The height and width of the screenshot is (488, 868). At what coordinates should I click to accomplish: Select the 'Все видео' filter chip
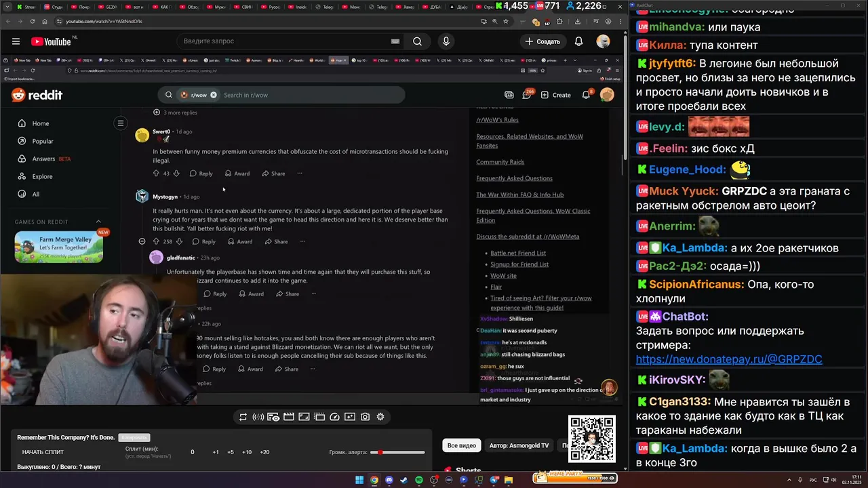pos(462,445)
